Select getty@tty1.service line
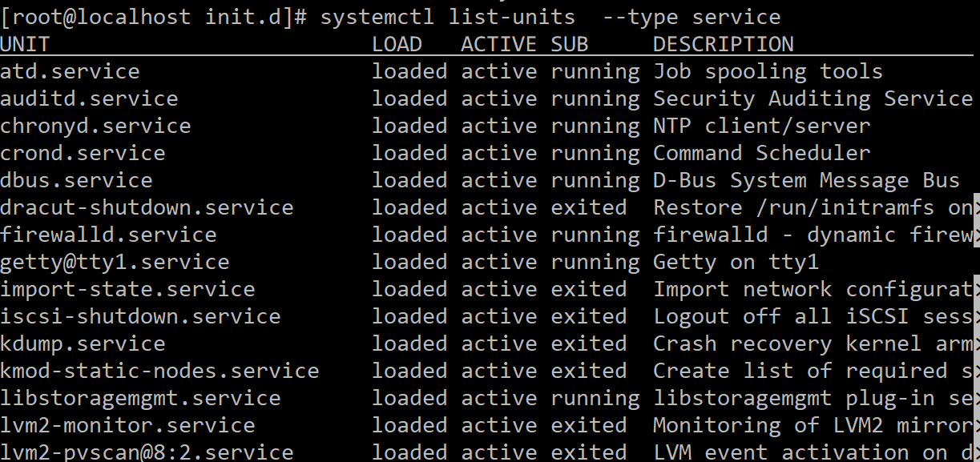 [x=115, y=263]
